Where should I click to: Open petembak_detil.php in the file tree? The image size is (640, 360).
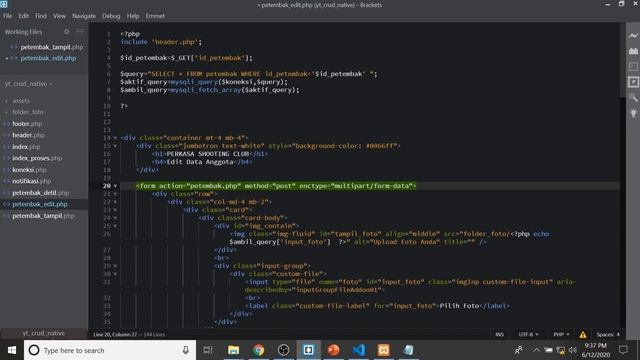[40, 193]
